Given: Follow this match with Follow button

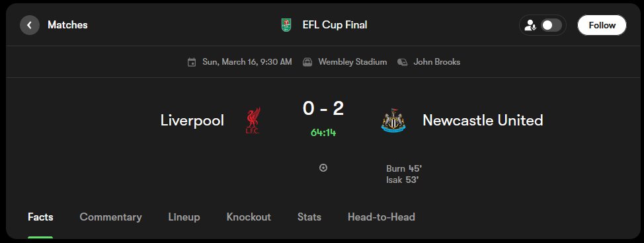Looking at the screenshot, I should coord(602,25).
